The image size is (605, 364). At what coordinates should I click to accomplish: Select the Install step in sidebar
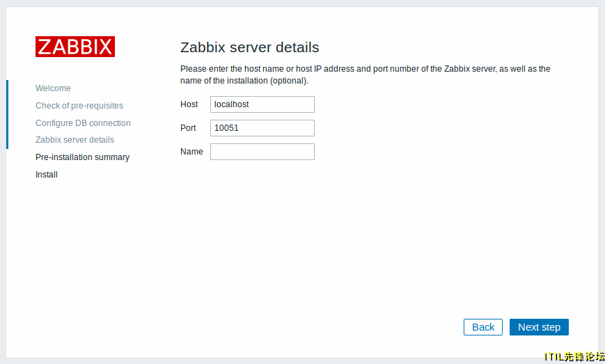47,175
